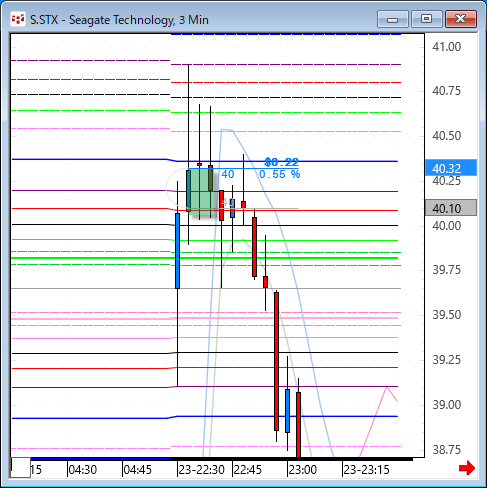Click the 41.00 price axis label
This screenshot has width=487, height=488.
pos(447,47)
